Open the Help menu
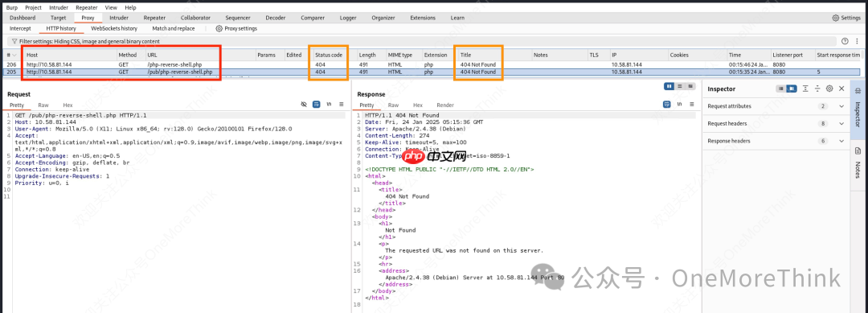This screenshot has width=868, height=313. pyautogui.click(x=131, y=8)
